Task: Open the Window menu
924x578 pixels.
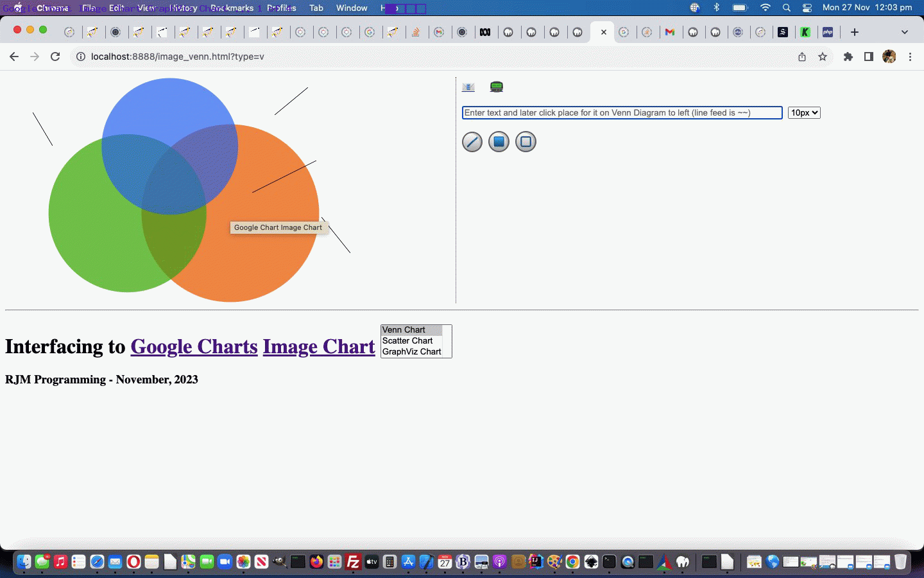Action: [x=352, y=8]
